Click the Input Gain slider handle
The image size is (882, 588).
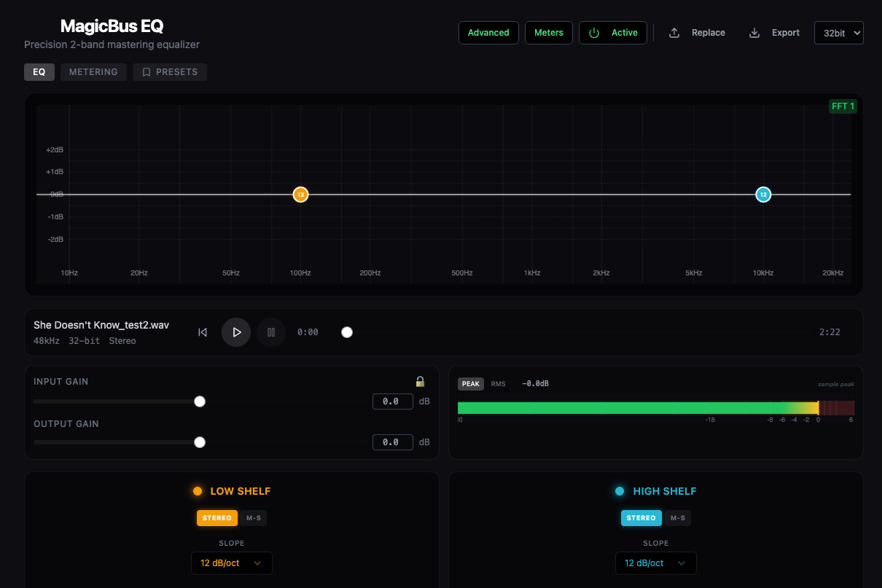click(x=200, y=401)
